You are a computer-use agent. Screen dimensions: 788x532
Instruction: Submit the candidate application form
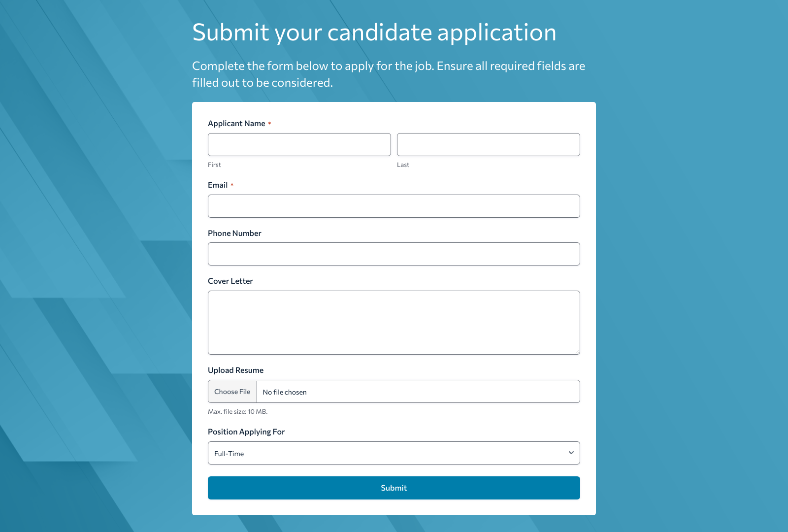click(x=394, y=488)
